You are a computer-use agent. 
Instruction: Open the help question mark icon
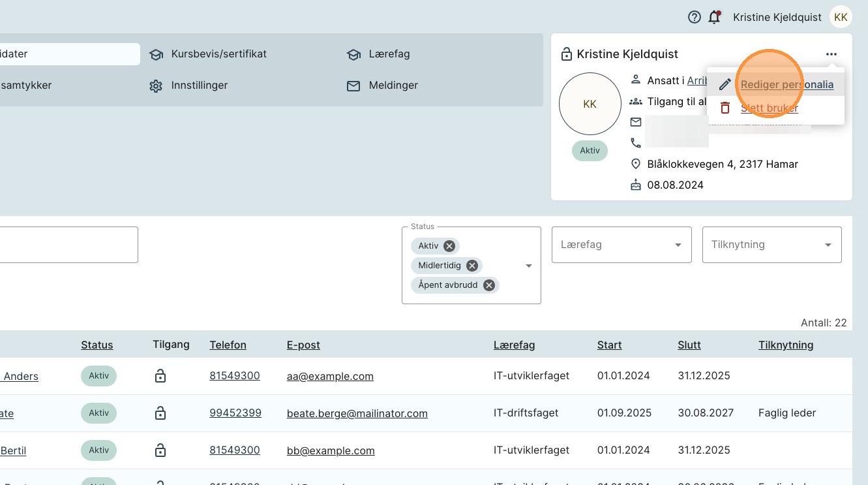(695, 18)
